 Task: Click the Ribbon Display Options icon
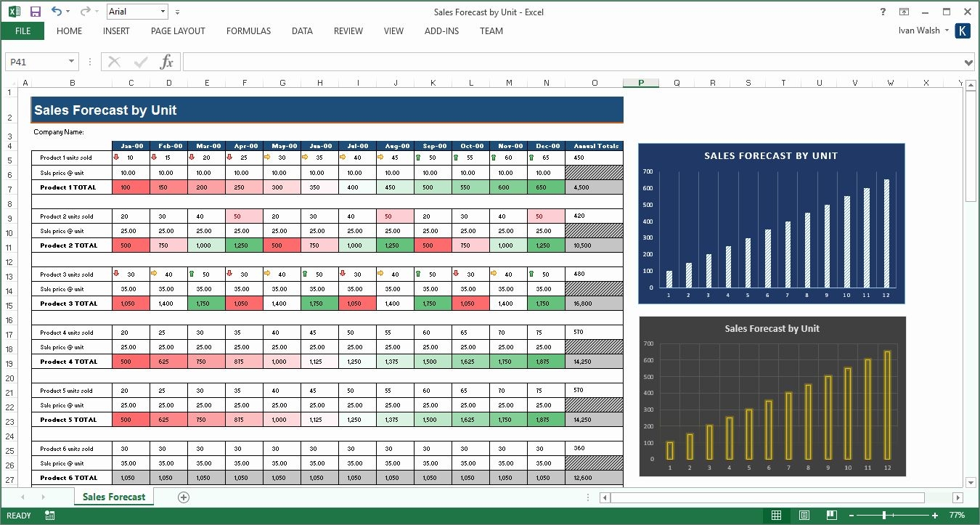904,12
